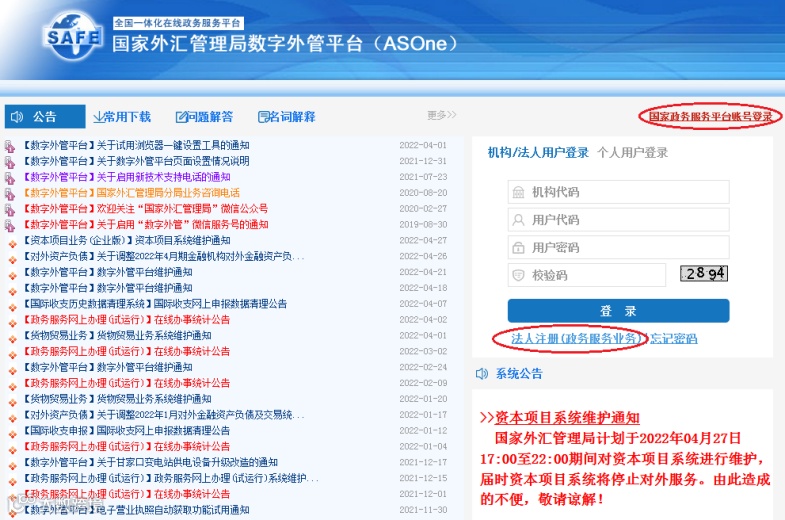This screenshot has height=520, width=785.
Task: Switch to the 名词解释 tab
Action: [x=286, y=117]
